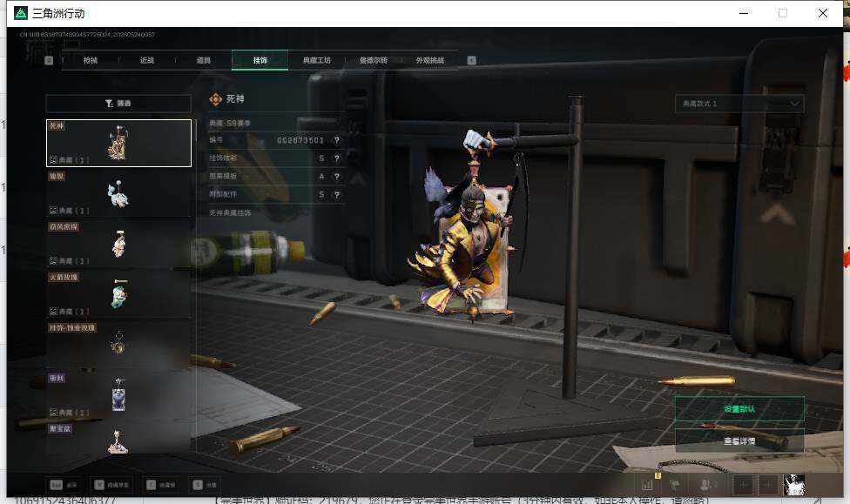850x504 pixels.
Task: Click serial number 002673503 text
Action: (x=300, y=140)
